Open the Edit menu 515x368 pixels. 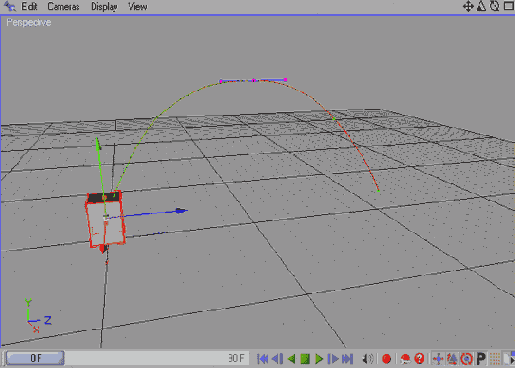point(29,6)
